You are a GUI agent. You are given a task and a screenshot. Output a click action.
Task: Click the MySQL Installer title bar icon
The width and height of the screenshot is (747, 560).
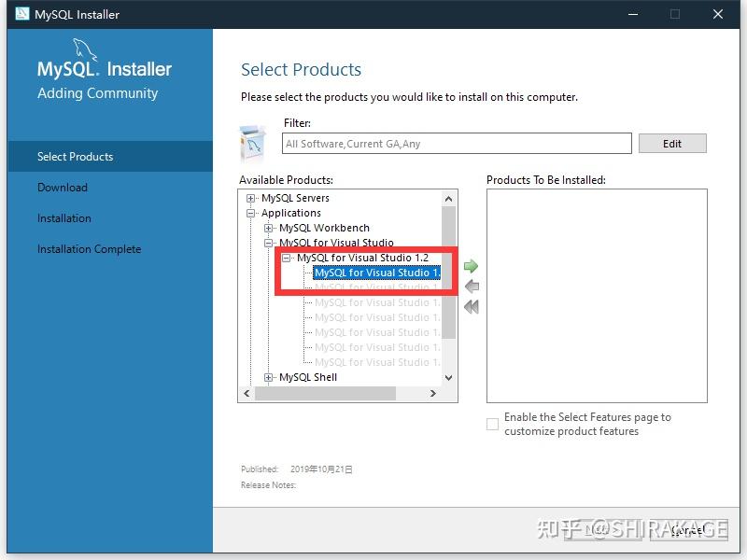coord(21,14)
